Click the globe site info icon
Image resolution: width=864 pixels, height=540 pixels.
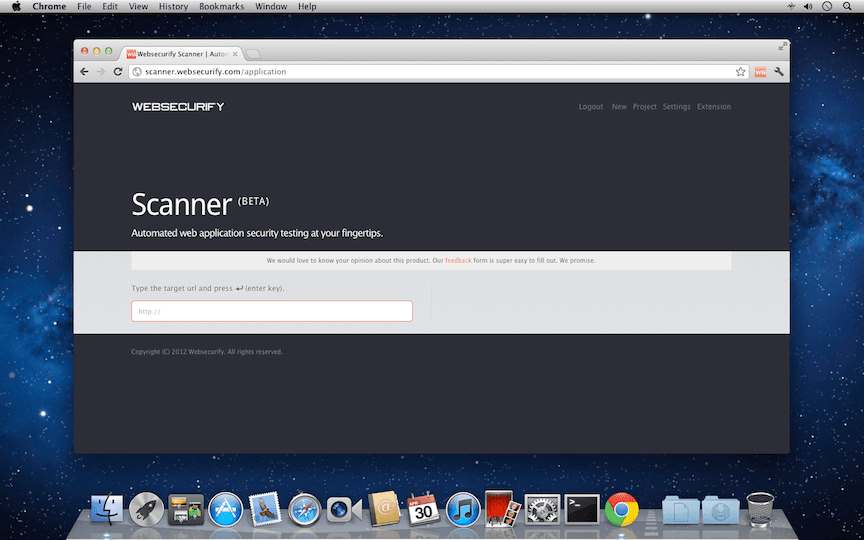[137, 72]
